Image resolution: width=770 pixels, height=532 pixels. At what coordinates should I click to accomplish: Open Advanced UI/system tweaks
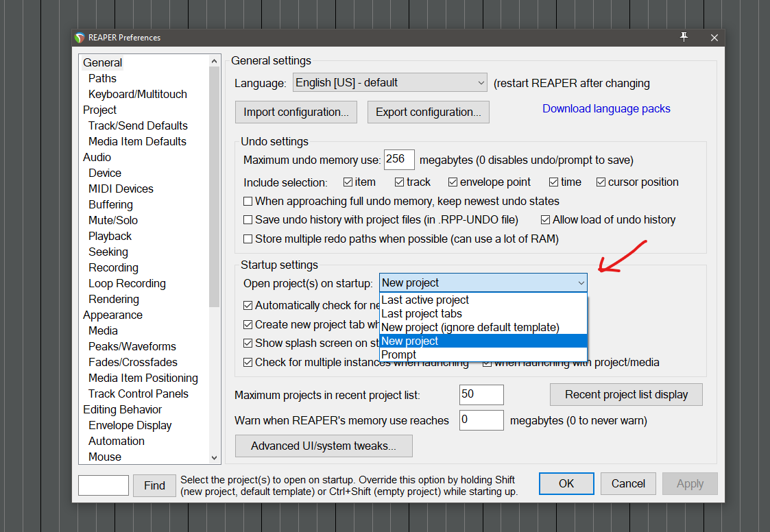pos(324,446)
